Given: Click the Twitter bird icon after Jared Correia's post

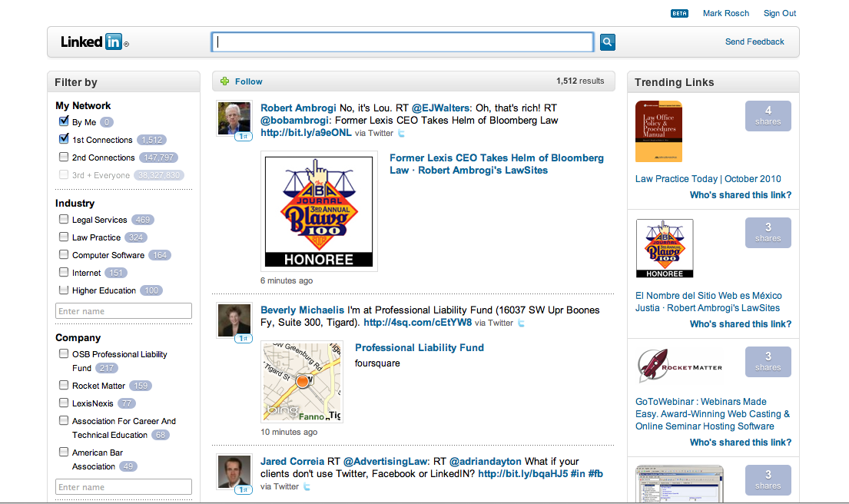Looking at the screenshot, I should tap(307, 486).
